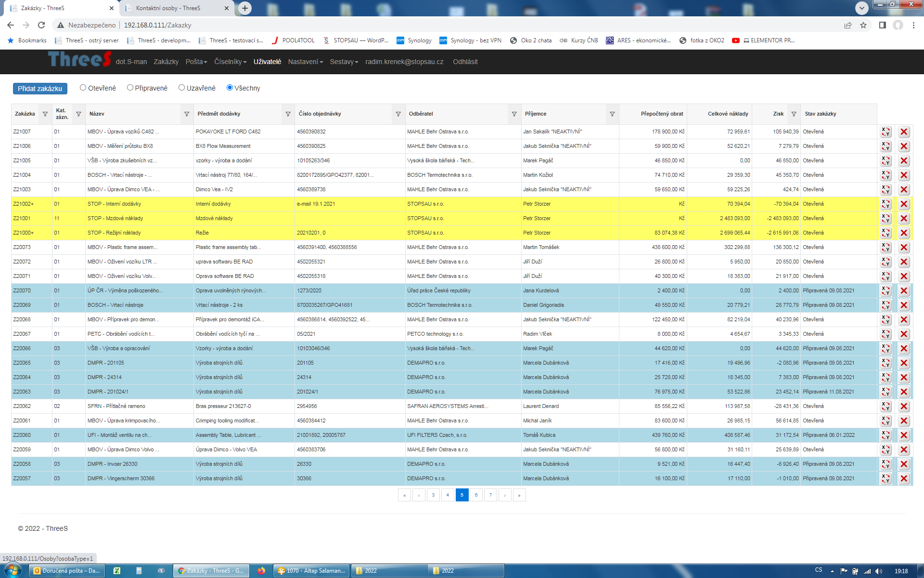Screen dimensions: 924x578
Task: Go to page 6 of pagination
Action: point(476,495)
